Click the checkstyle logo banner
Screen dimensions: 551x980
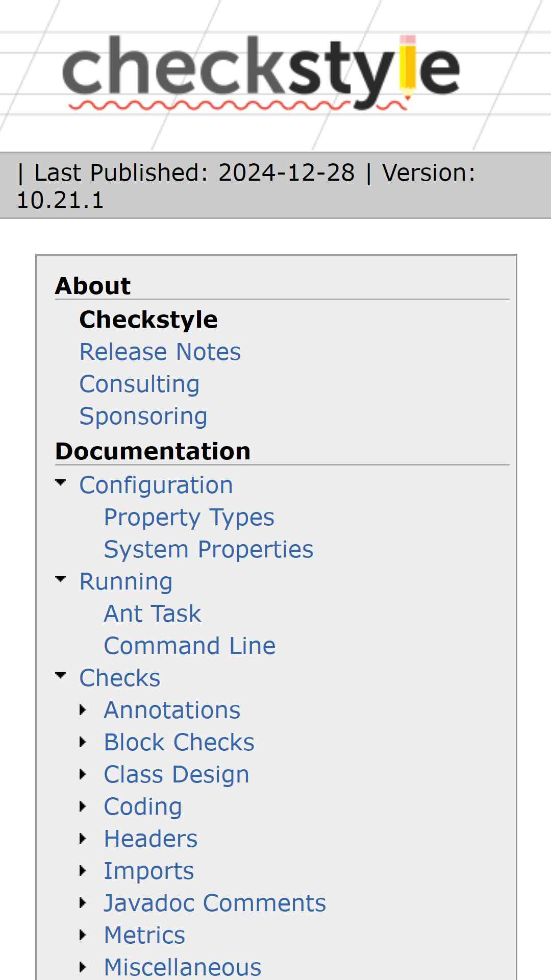tap(261, 73)
